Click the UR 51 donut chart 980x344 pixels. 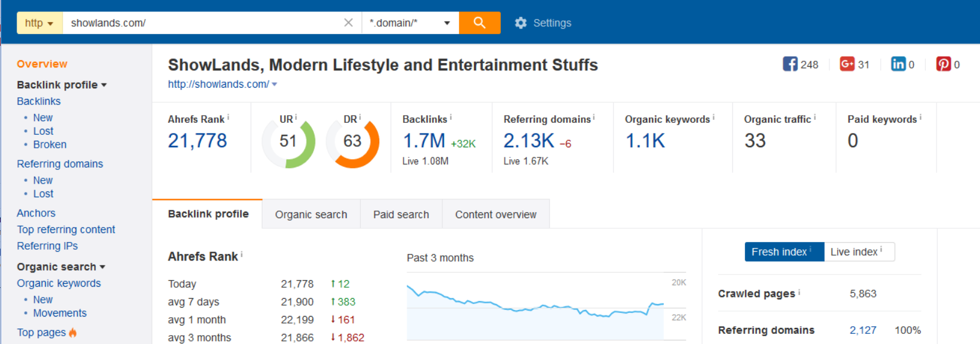(x=289, y=142)
